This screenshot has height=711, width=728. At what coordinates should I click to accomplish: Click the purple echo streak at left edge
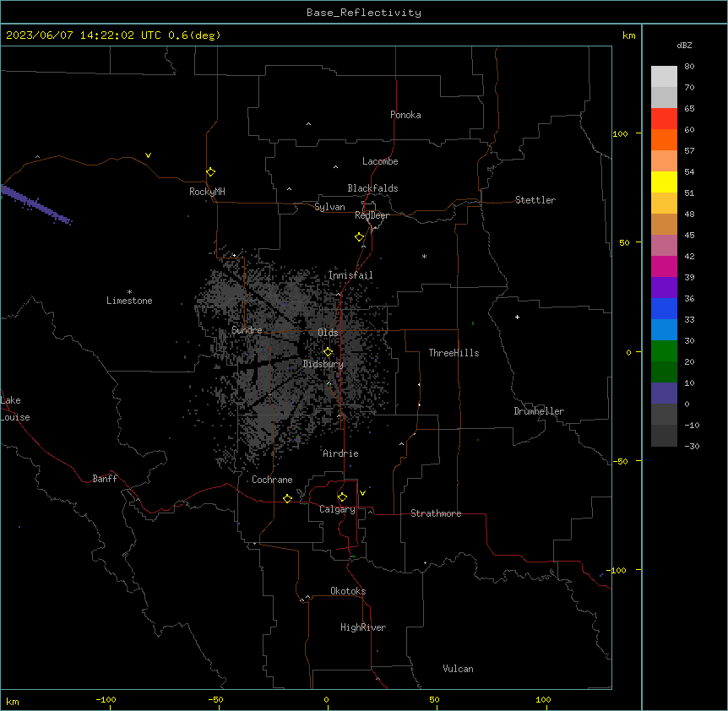[x=35, y=204]
